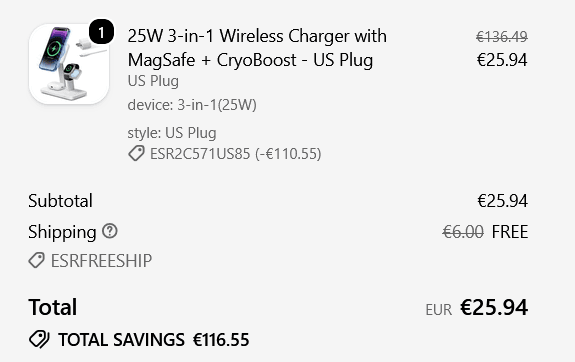Select the 25W 3-in-1 Wireless Charger title
This screenshot has height=362, width=575.
(x=257, y=48)
